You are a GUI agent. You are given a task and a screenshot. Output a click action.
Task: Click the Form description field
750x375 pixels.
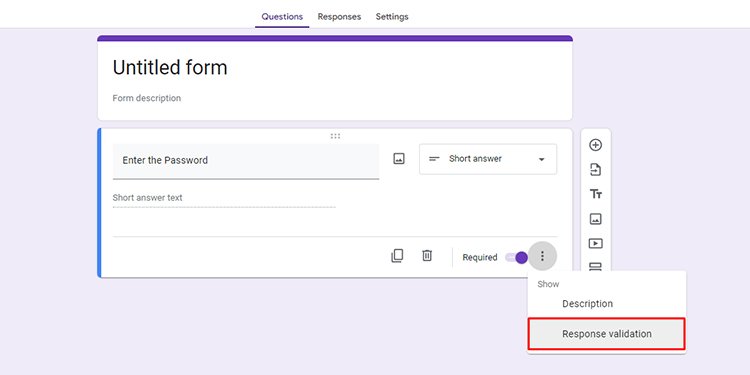[x=147, y=98]
